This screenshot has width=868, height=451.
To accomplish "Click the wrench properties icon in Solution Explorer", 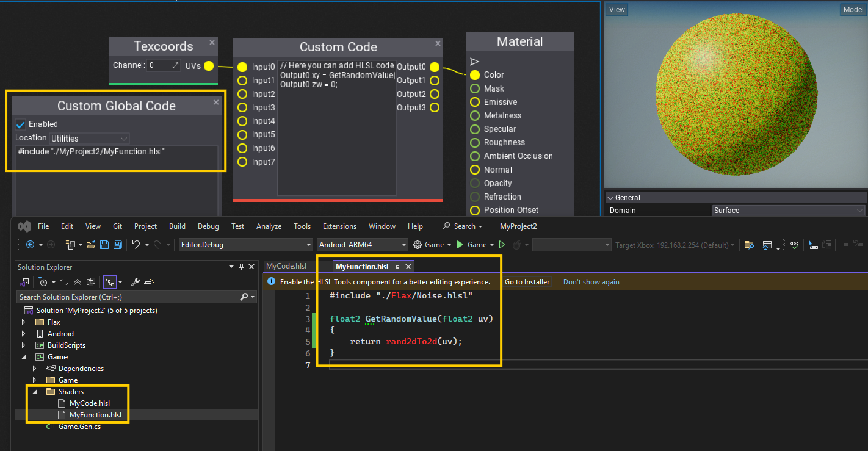I will 136,281.
